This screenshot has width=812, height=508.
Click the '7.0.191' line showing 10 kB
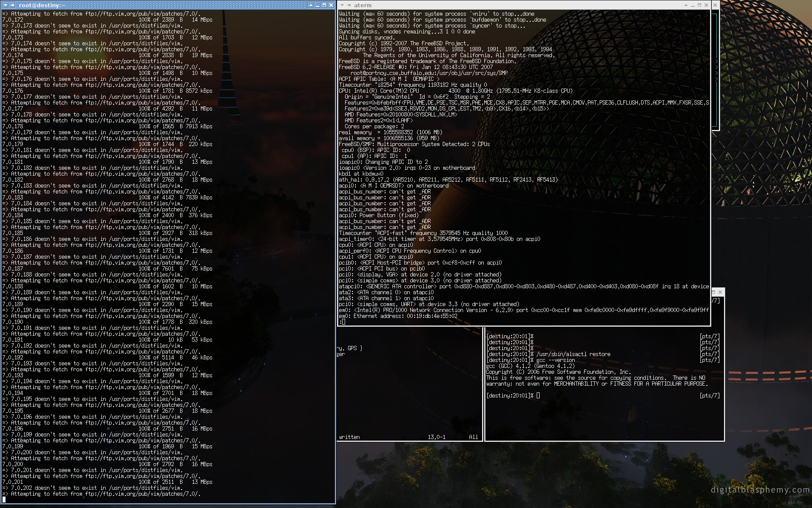tap(107, 340)
